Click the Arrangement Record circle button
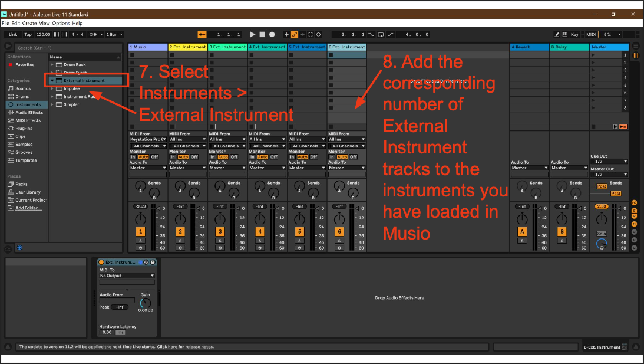 [272, 35]
